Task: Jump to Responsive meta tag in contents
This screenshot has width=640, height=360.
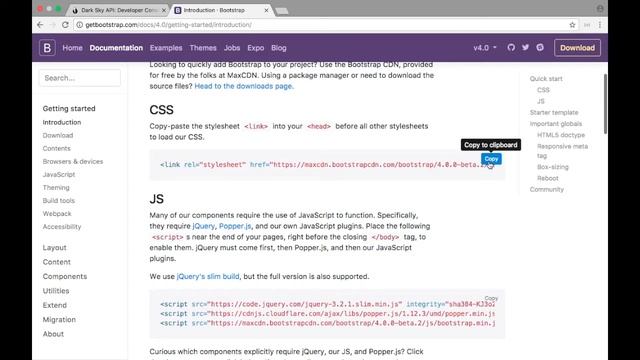Action: pos(562,151)
